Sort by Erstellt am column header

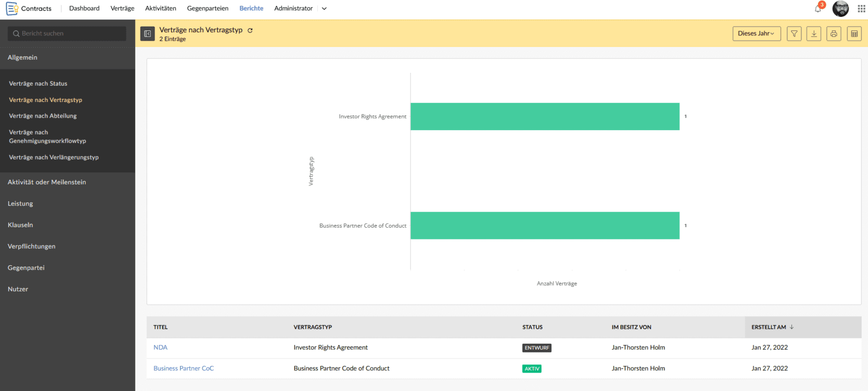click(x=768, y=327)
